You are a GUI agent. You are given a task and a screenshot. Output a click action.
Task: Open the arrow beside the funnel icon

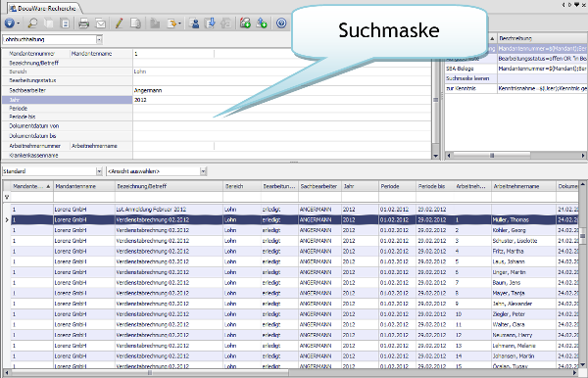(x=19, y=24)
